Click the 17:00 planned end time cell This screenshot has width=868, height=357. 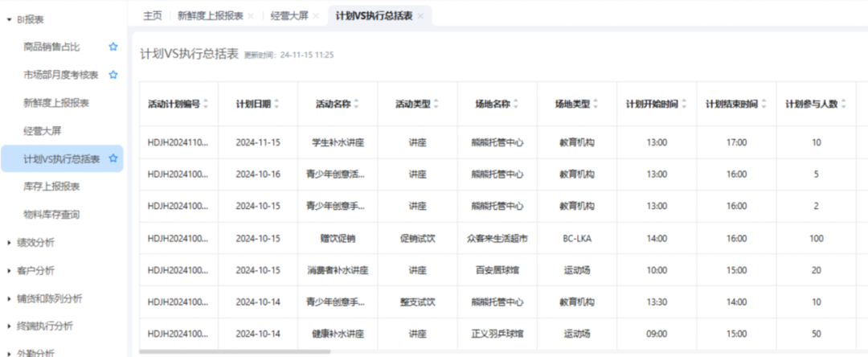(x=736, y=142)
